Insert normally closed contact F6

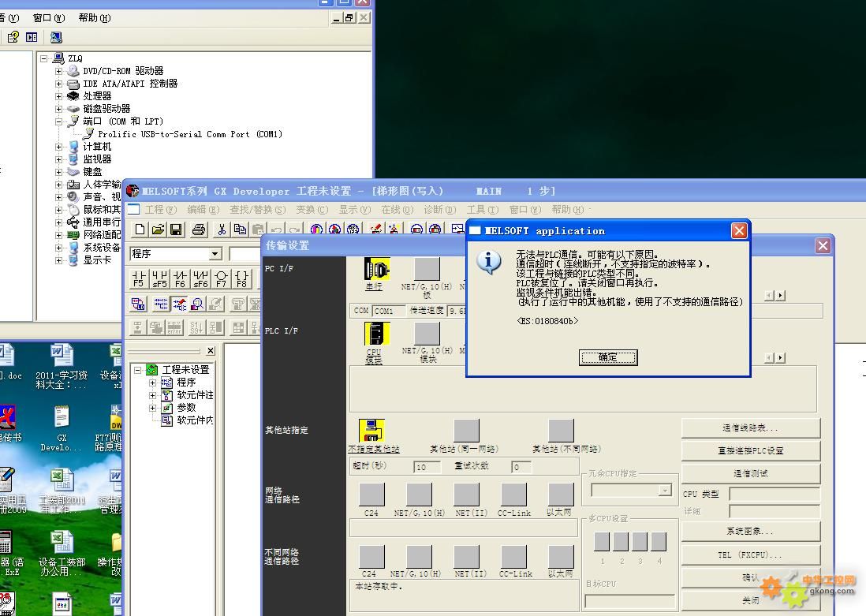point(180,278)
